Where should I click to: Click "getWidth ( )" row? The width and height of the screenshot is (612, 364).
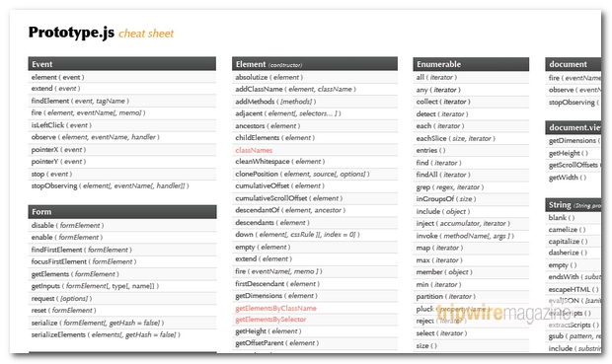[x=573, y=178]
